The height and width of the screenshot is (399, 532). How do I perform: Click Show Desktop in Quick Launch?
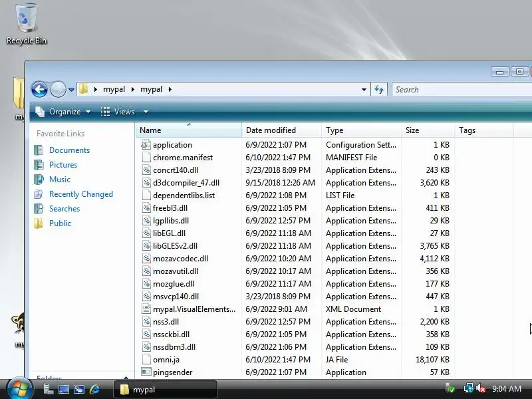coord(63,389)
